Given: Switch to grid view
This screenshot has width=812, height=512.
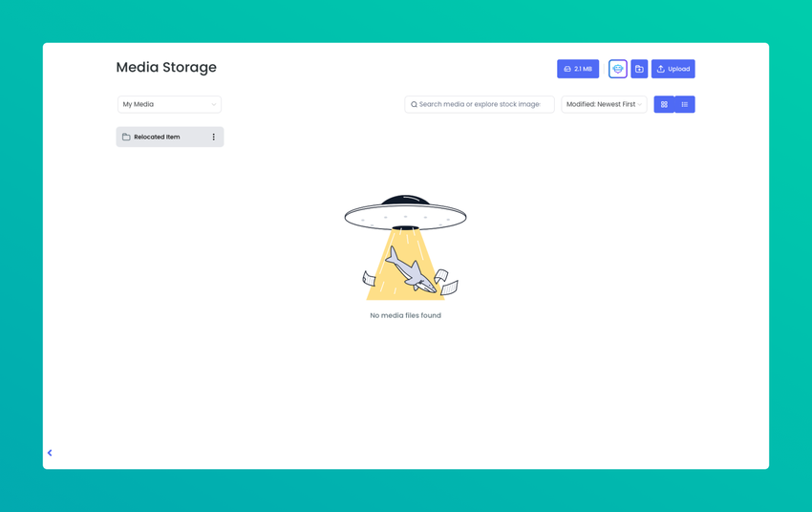Looking at the screenshot, I should (x=664, y=104).
